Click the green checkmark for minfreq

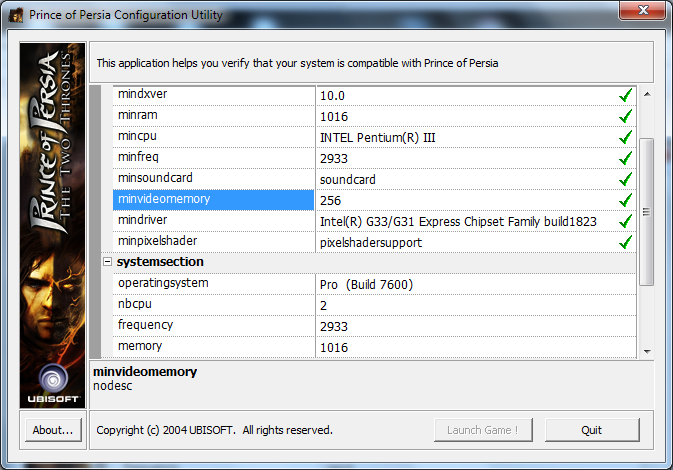point(625,158)
